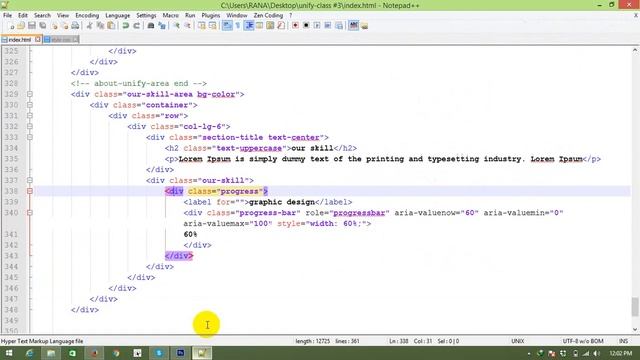Screen dimensions: 640x360
Task: Collapse progress div fold at line 338
Action: coord(30,191)
